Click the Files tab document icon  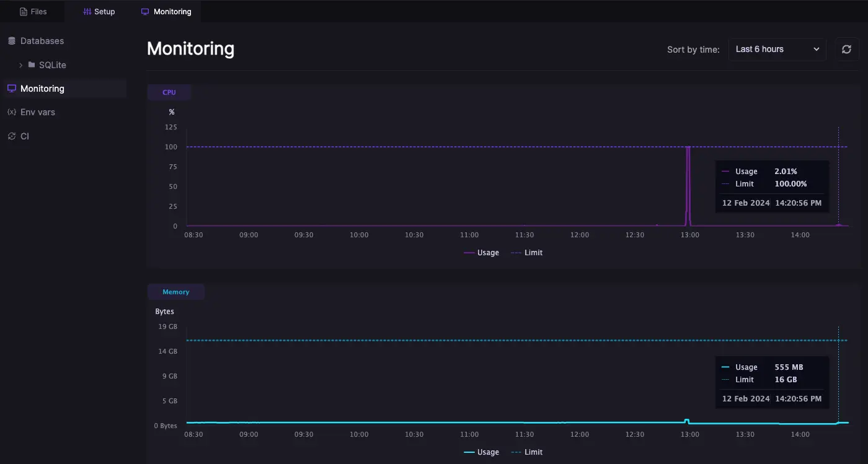tap(24, 12)
